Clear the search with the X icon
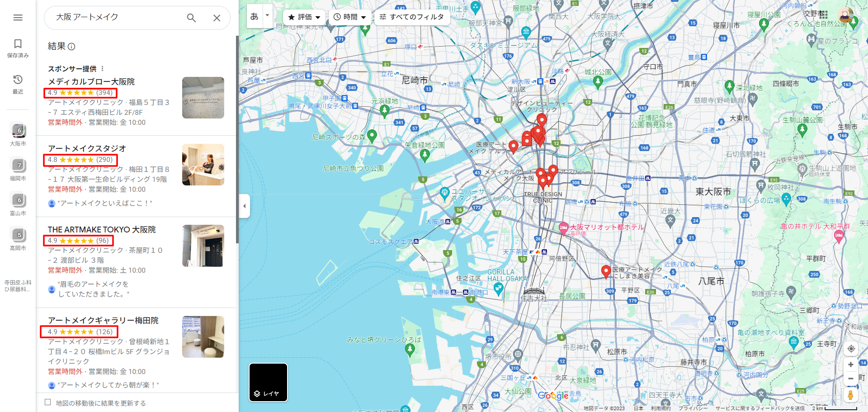Screen dimensions: 868x412 click(217, 18)
